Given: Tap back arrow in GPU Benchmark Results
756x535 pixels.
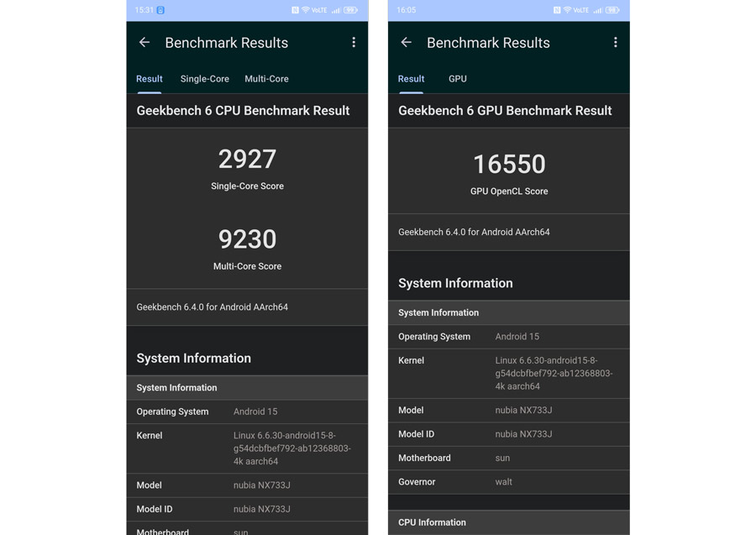Looking at the screenshot, I should [406, 43].
